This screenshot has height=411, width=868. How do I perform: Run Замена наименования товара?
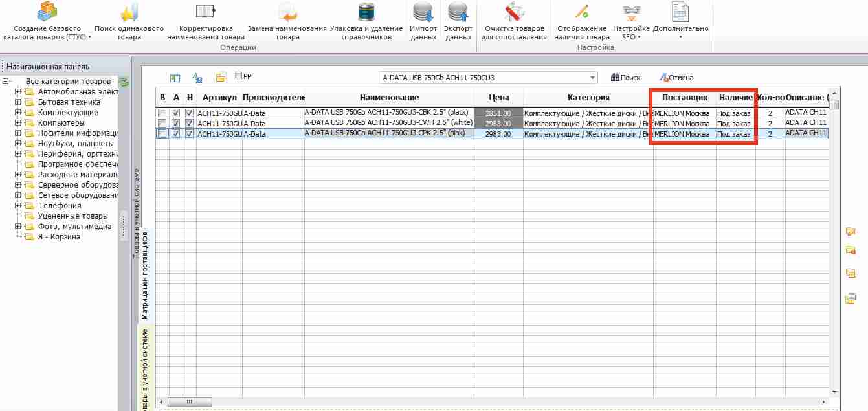pos(287,21)
